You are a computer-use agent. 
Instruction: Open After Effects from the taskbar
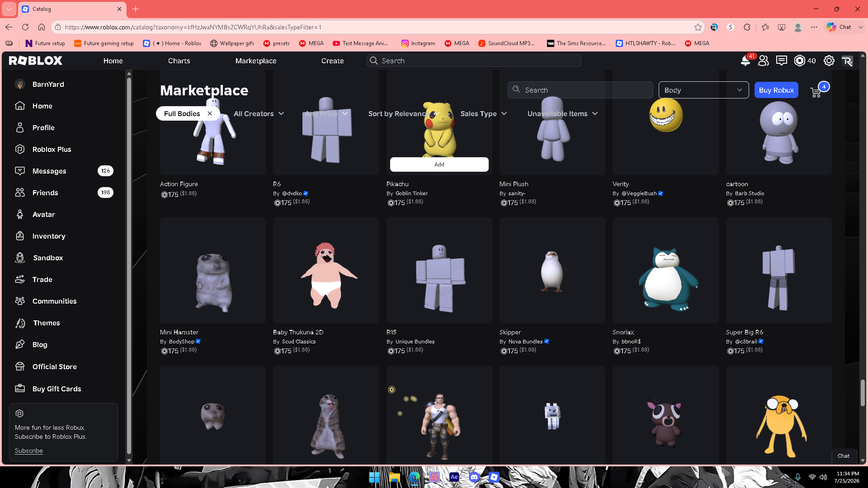(454, 477)
